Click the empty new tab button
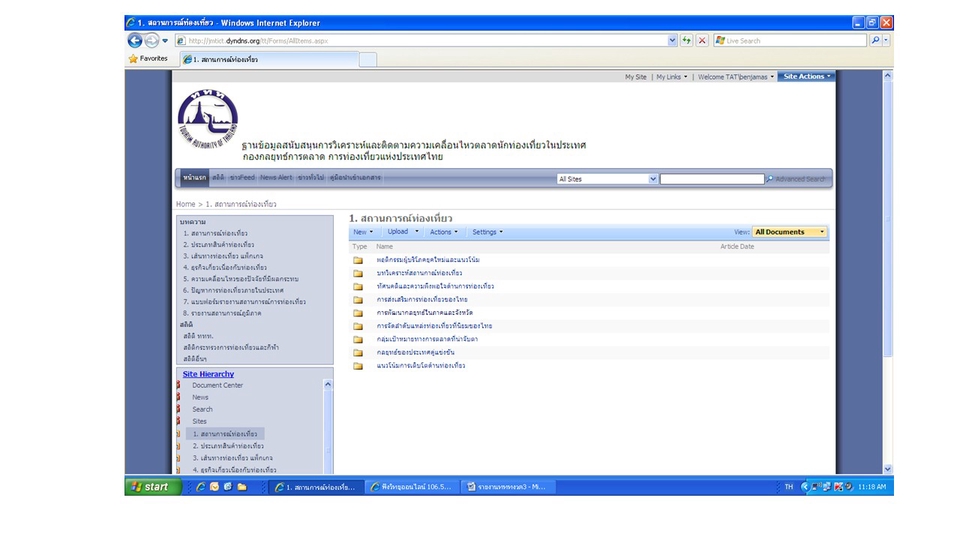 coord(367,59)
